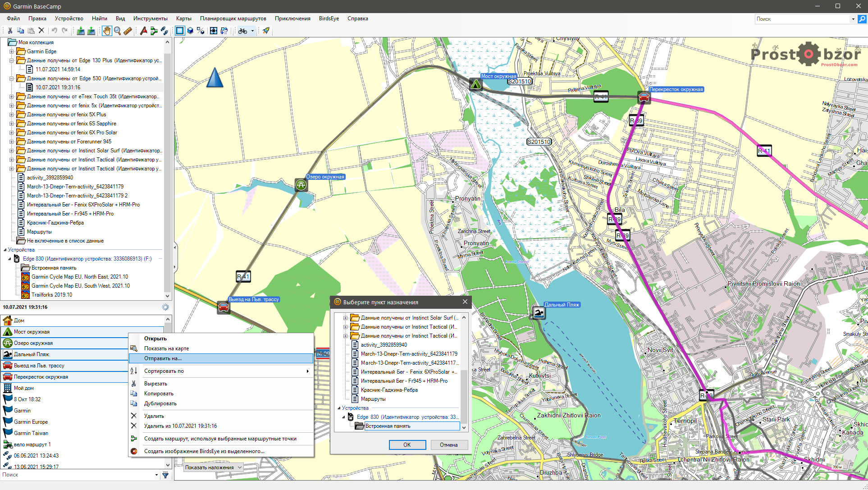Open activity profile bicycle dropdown
Screen dimensions: 868x490
252,31
